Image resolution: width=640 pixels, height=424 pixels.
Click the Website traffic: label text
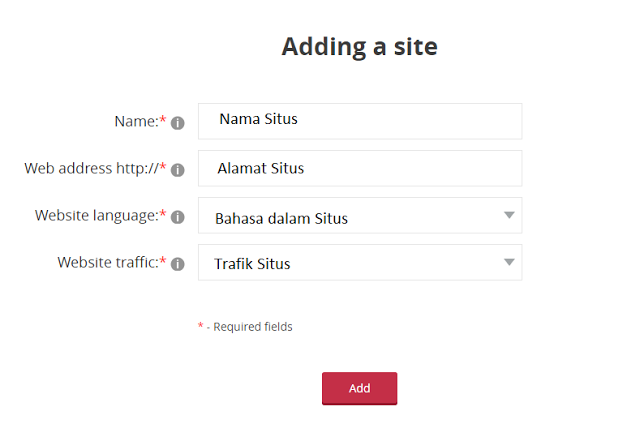108,262
